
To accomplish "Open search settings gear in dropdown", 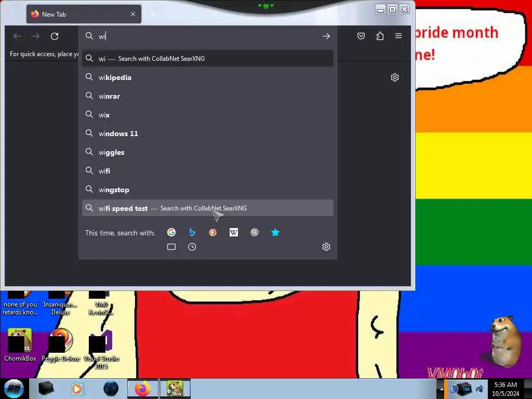I will tap(326, 247).
